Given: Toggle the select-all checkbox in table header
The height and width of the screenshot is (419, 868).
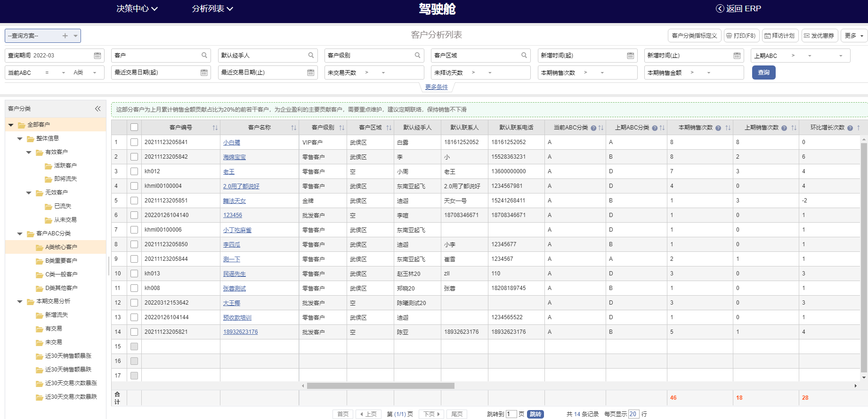Looking at the screenshot, I should (x=134, y=128).
